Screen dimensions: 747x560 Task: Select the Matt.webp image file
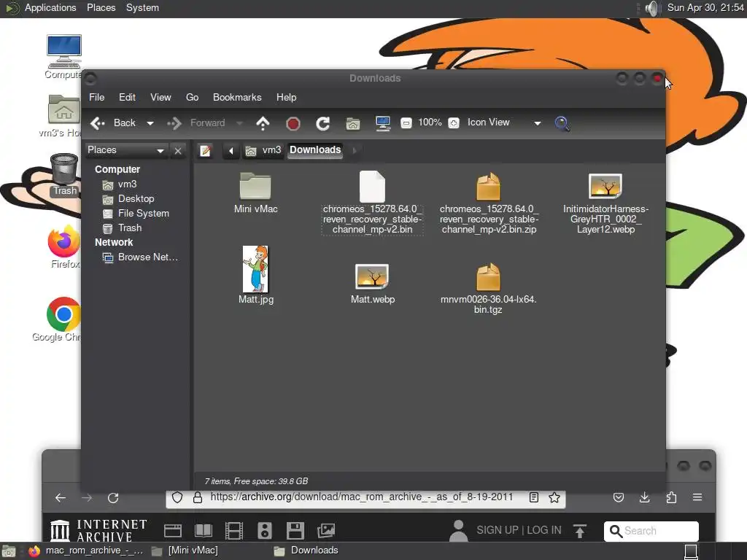point(373,284)
